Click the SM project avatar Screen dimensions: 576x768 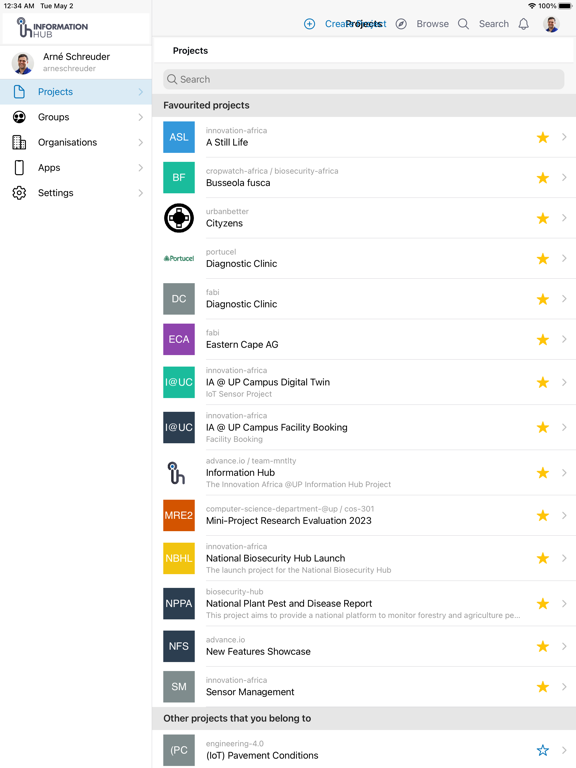179,687
